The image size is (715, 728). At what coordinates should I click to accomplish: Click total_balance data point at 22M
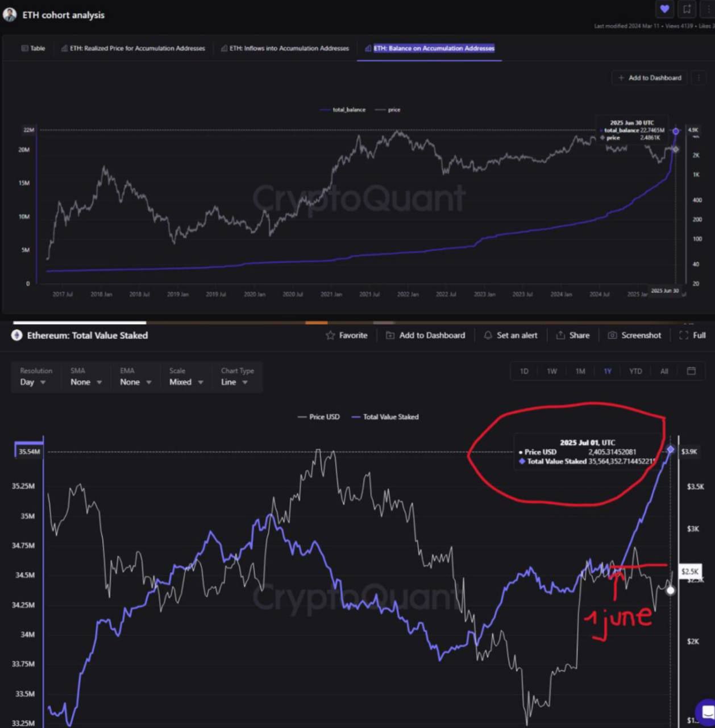coord(676,131)
